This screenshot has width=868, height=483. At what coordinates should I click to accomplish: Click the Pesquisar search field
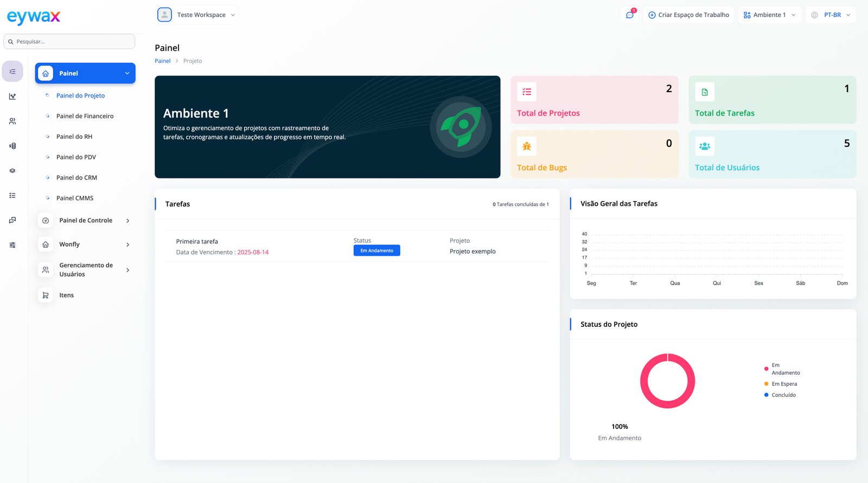pos(69,42)
